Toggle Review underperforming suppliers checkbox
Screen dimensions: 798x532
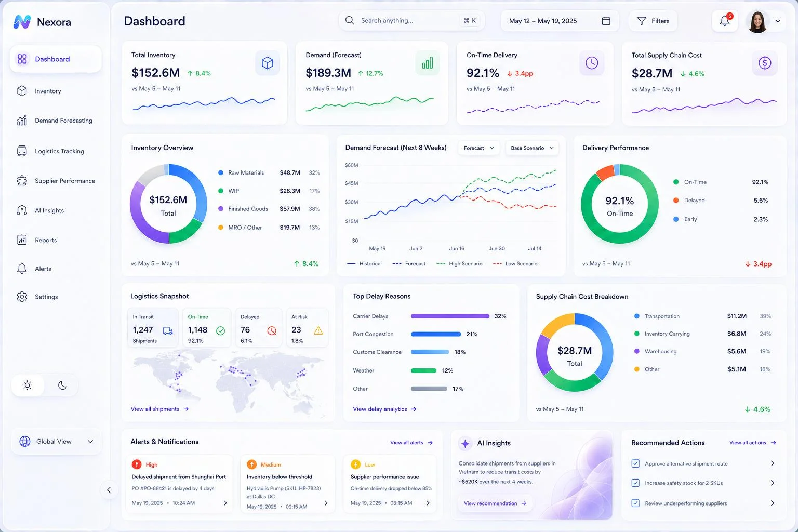pyautogui.click(x=635, y=503)
